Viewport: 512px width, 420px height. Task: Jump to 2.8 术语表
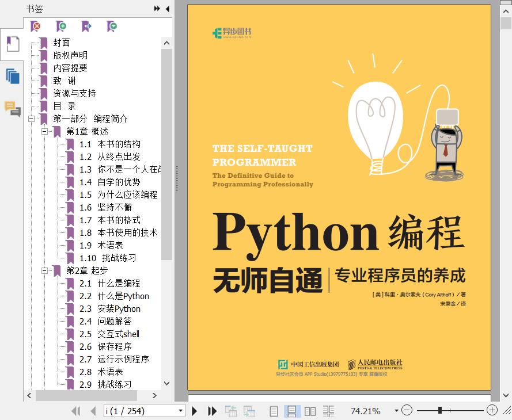coord(101,372)
